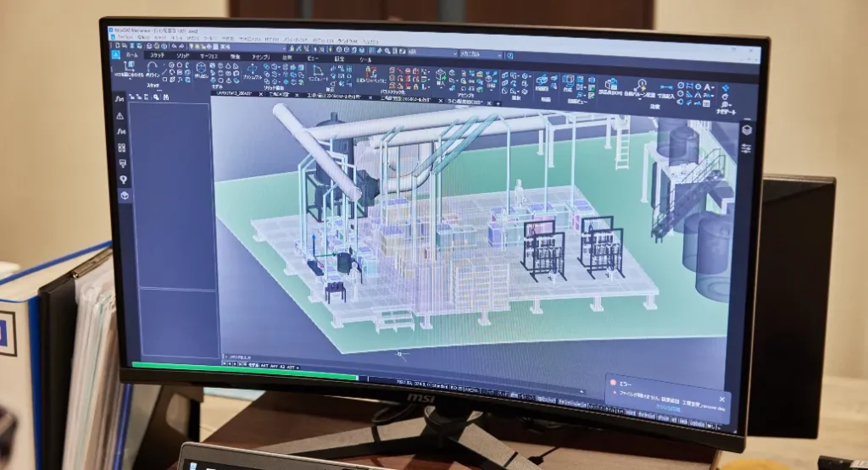Activate the プッシュ/プル push-pull tool
868x470 pixels.
coord(253,72)
